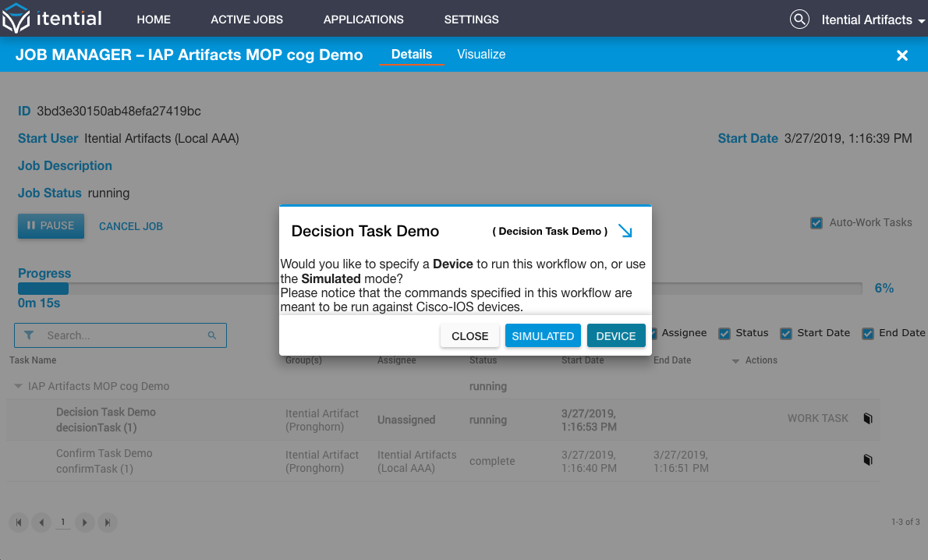Choose DEVICE option in dialog
This screenshot has height=560, width=928.
(616, 335)
